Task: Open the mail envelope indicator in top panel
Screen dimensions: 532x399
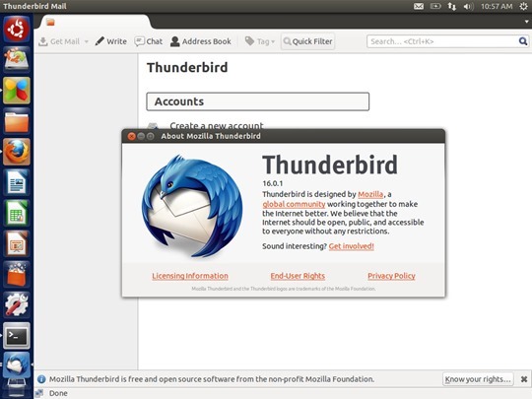Action: (x=419, y=6)
